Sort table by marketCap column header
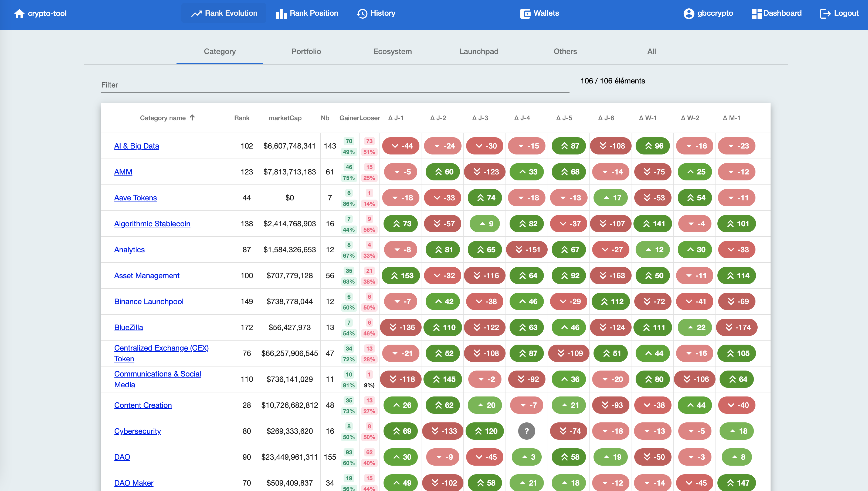The width and height of the screenshot is (868, 491). coord(285,118)
